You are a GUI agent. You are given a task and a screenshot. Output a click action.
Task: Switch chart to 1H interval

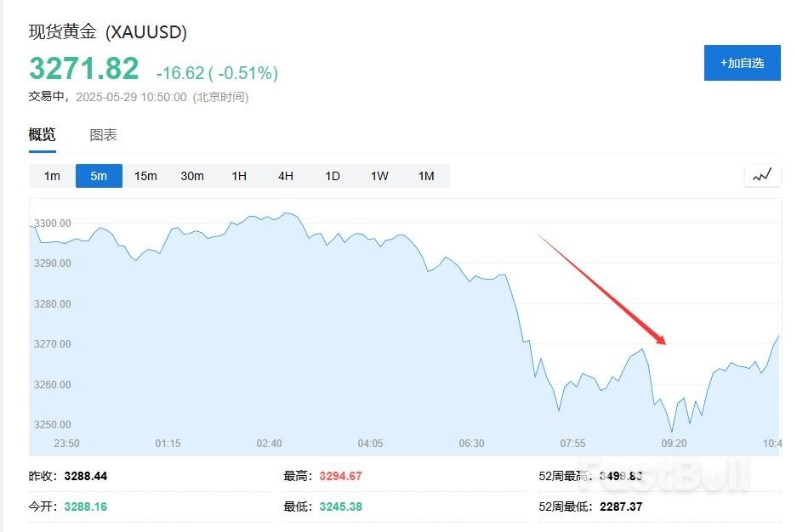[x=239, y=176]
